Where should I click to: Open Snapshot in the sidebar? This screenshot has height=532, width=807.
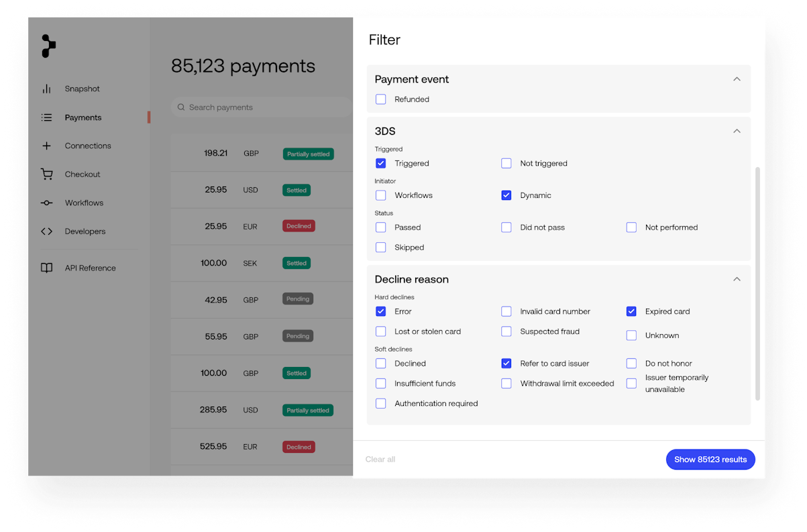[x=82, y=89]
